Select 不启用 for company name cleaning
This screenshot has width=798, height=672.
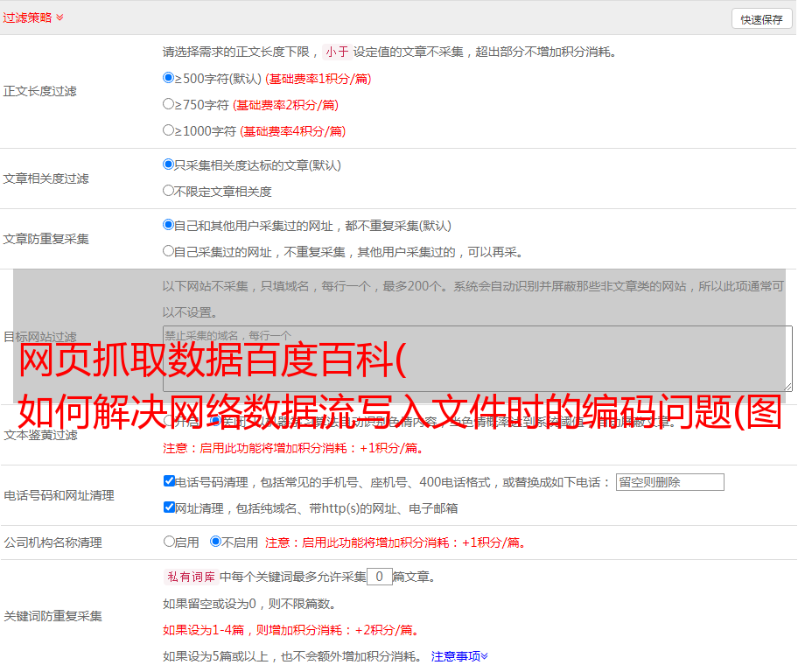click(215, 542)
